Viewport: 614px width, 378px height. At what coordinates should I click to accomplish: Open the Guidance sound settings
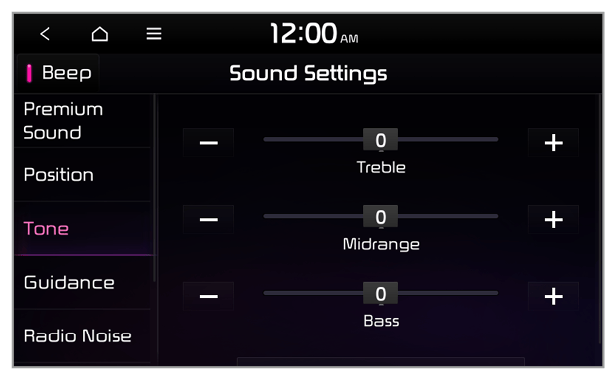(83, 282)
